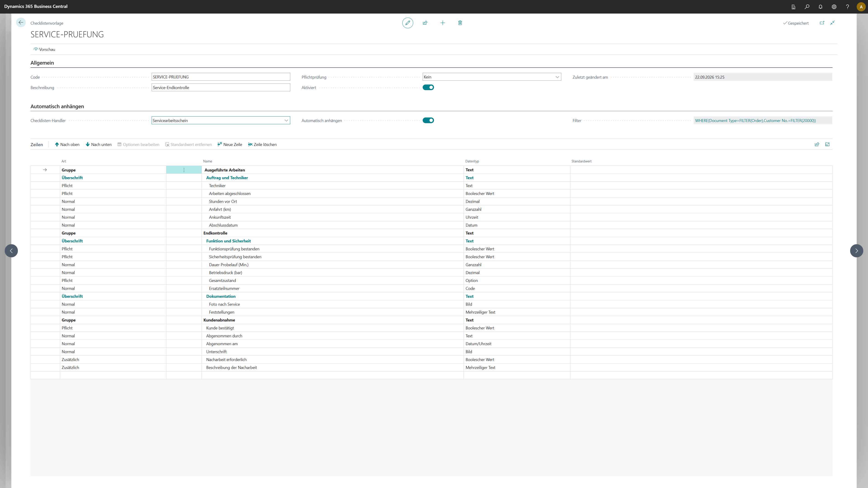Click the Code input field
The image size is (868, 488).
[221, 77]
